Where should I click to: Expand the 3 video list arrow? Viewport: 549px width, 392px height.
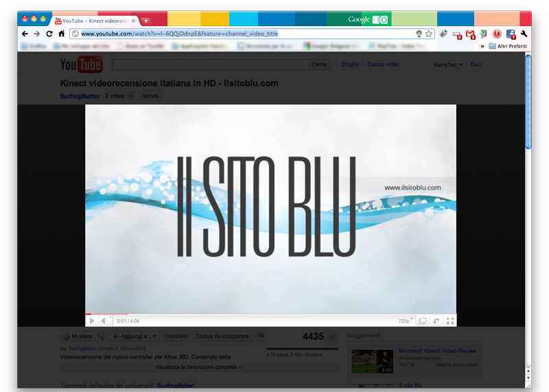(130, 95)
